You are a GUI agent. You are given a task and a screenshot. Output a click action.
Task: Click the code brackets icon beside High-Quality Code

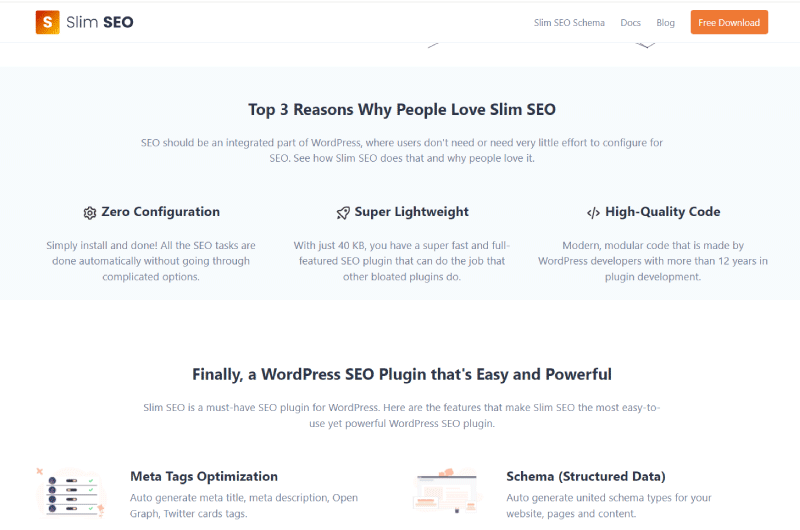[593, 213]
